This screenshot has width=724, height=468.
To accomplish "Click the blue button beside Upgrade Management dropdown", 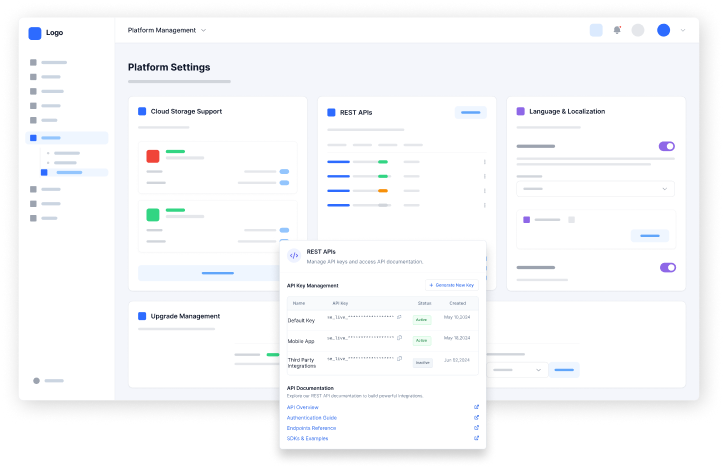I will click(564, 370).
